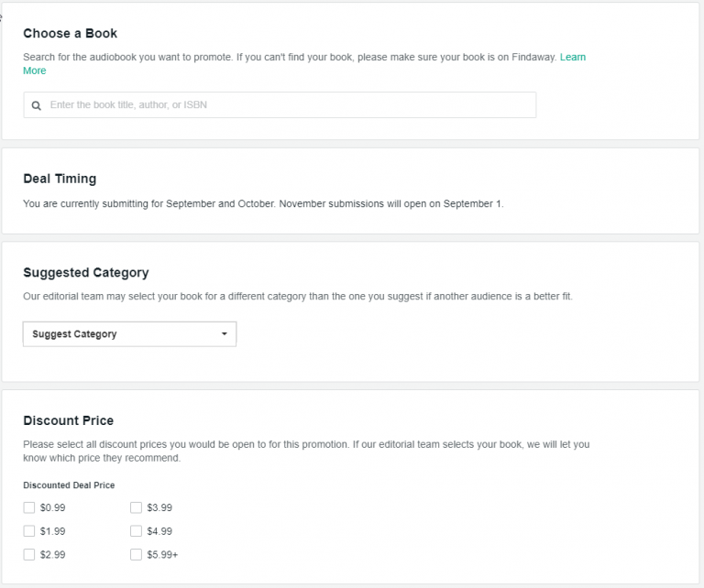
Task: Click the Discounted Deal Price label
Action: [69, 485]
